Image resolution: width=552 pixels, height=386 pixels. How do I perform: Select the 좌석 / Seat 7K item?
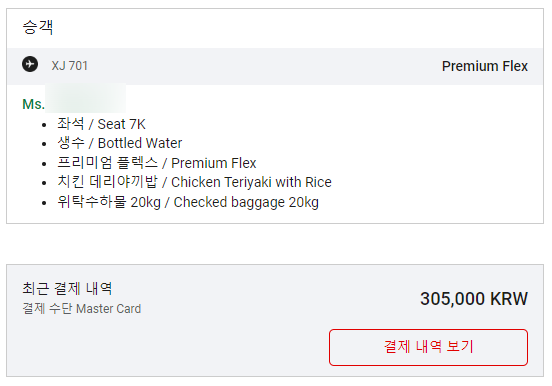(x=101, y=124)
